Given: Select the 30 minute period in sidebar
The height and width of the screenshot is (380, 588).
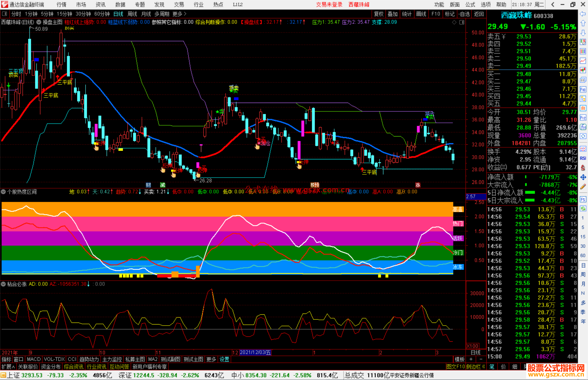Looking at the screenshot, I should 583,246.
